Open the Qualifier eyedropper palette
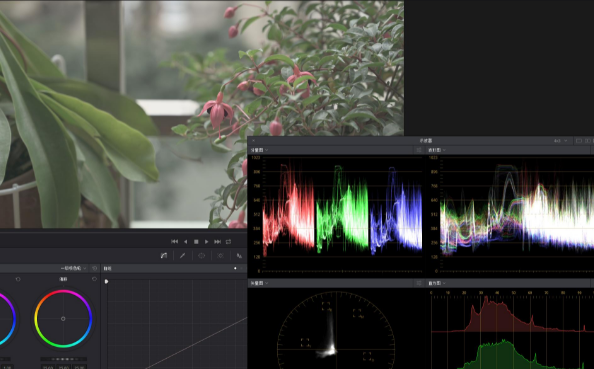Screen dimensions: 594x369 point(183,256)
